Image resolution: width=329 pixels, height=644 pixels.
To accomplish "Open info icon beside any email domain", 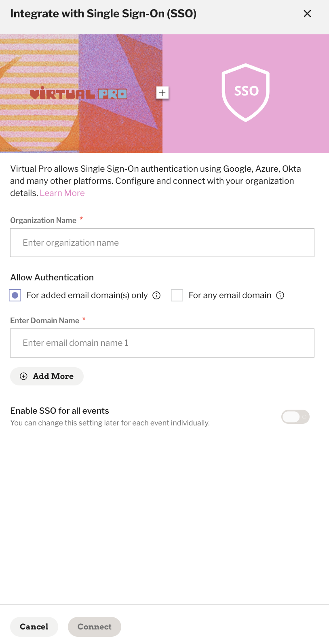I will point(280,295).
